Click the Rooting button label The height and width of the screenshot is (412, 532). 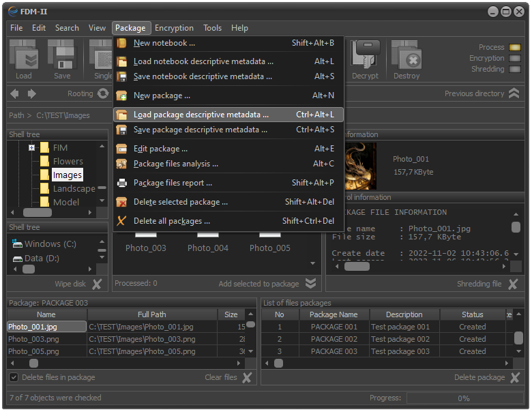click(x=80, y=93)
